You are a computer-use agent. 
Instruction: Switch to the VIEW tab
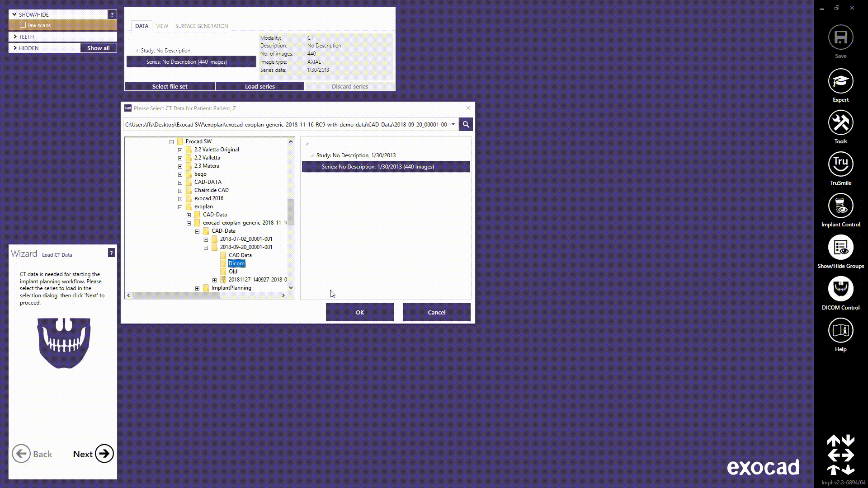point(162,26)
